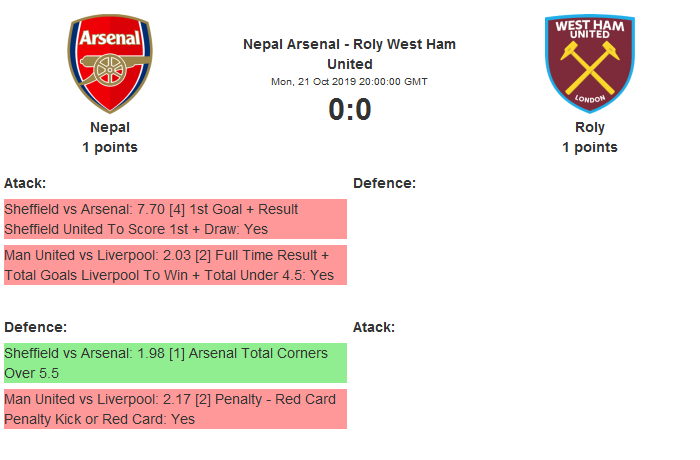Image resolution: width=700 pixels, height=460 pixels.
Task: Select player name Roly under West Ham
Action: 589,128
